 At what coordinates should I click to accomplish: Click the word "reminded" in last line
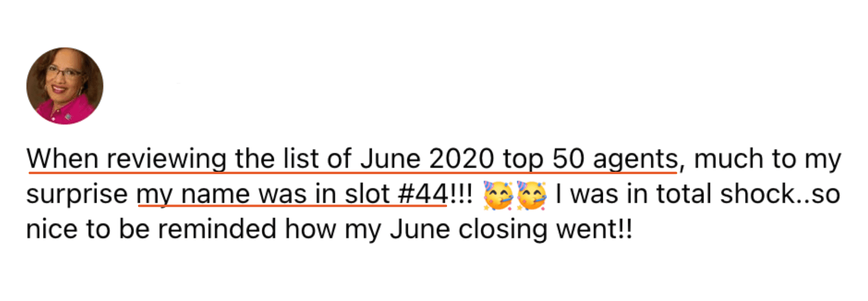217,229
